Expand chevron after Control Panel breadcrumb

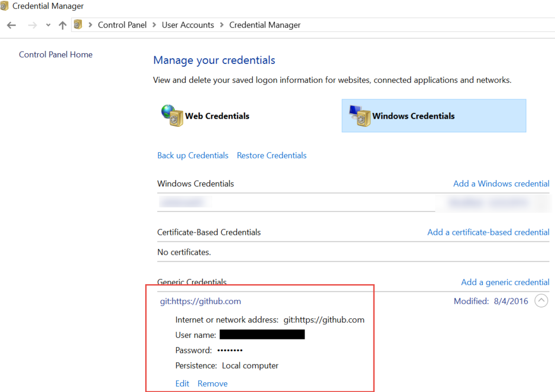pyautogui.click(x=154, y=25)
